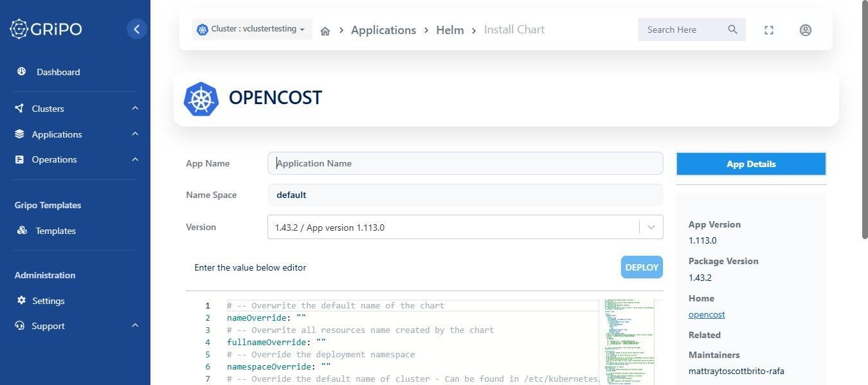Open the opencost home link

click(707, 314)
